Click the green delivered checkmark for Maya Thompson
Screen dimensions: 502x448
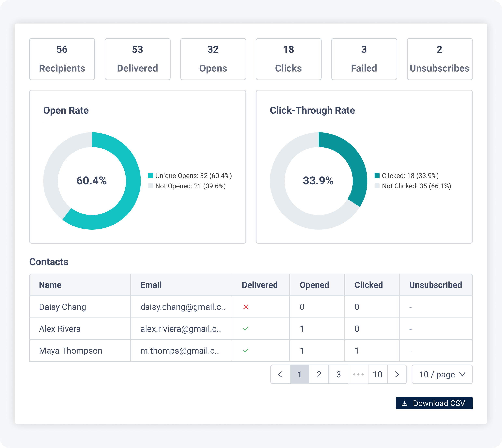click(246, 351)
